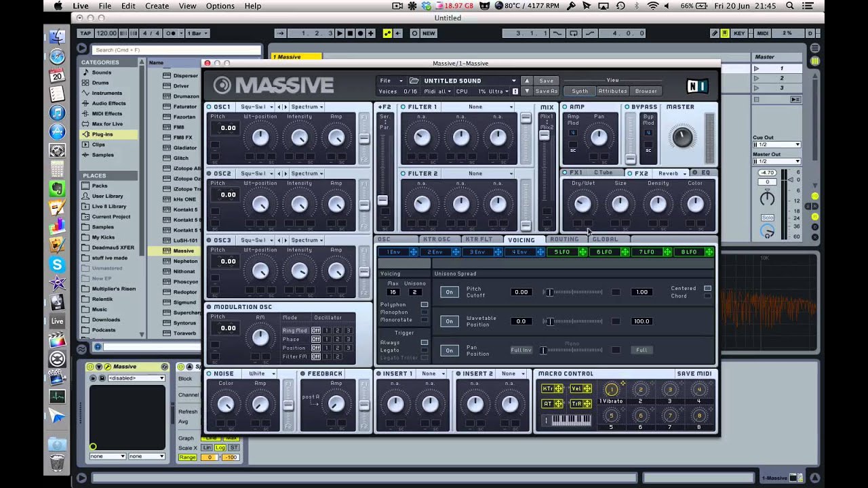Click the KEY map mode button
This screenshot has width=868, height=488.
(x=739, y=33)
